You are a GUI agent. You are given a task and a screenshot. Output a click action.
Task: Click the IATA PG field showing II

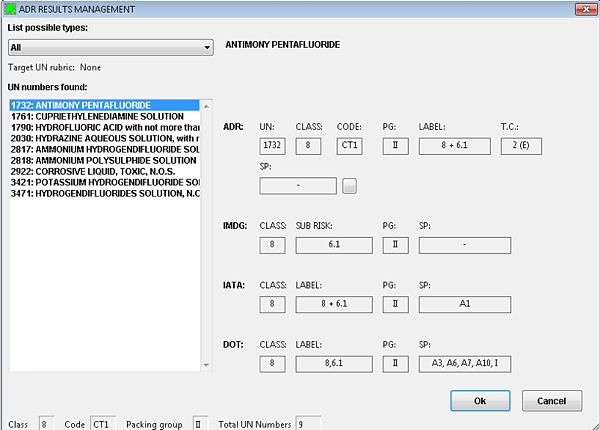click(x=395, y=305)
